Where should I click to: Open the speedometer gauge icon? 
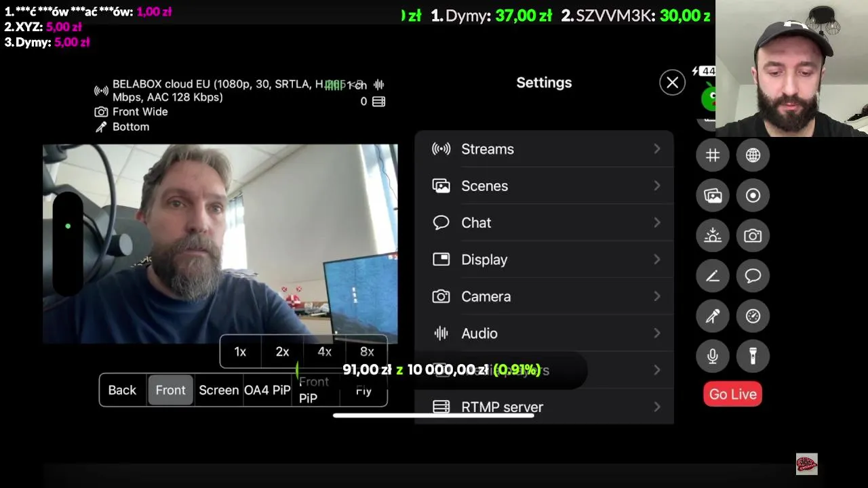[753, 316]
